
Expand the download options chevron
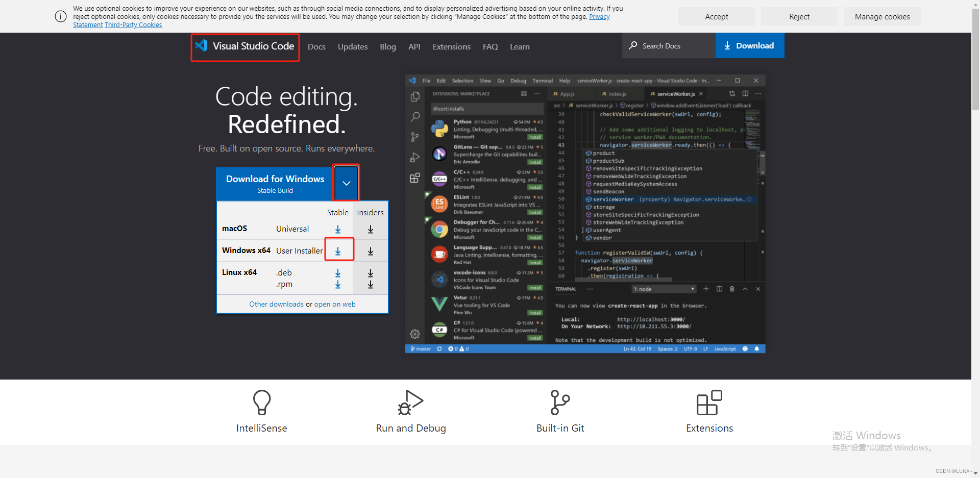346,183
